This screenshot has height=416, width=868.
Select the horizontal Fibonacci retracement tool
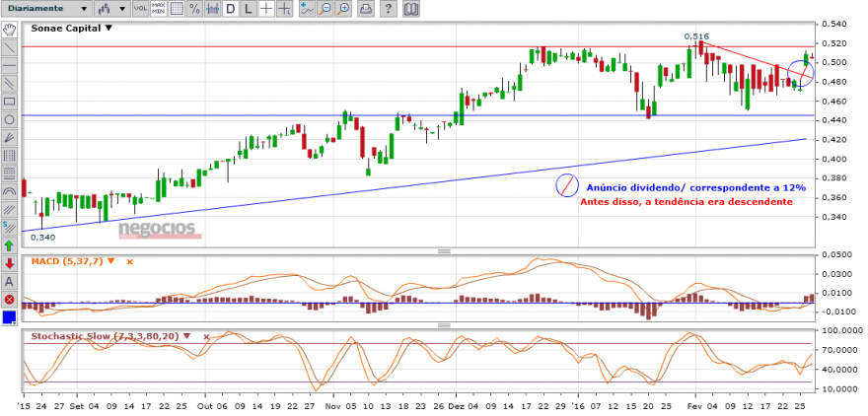9,173
